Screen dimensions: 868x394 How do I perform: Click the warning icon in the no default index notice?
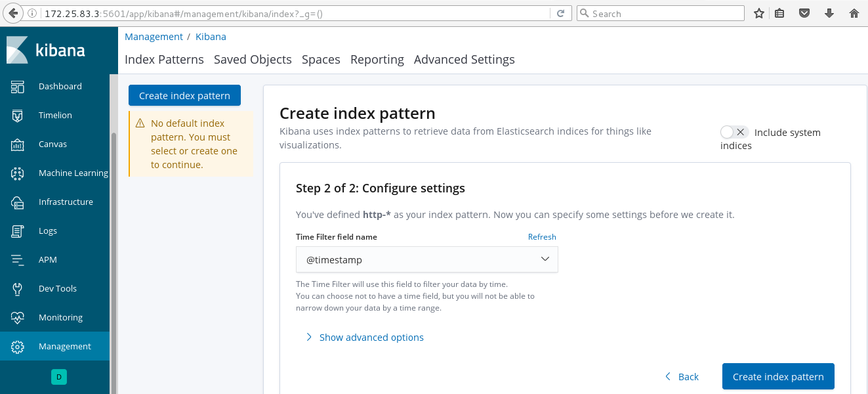tap(140, 123)
